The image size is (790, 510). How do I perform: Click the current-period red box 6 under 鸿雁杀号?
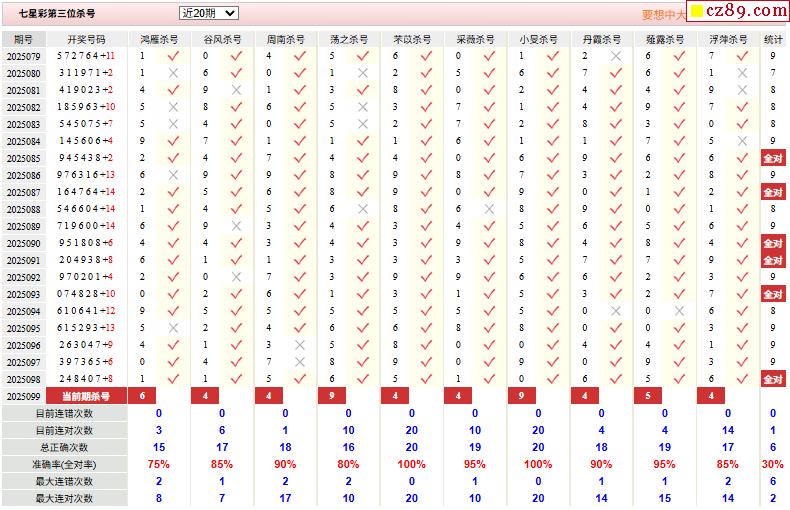point(142,396)
